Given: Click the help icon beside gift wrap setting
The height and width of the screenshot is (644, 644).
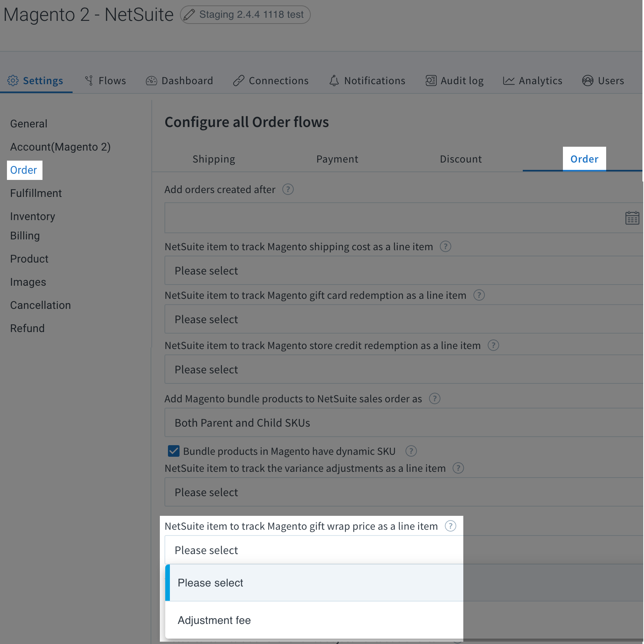Looking at the screenshot, I should pyautogui.click(x=450, y=525).
